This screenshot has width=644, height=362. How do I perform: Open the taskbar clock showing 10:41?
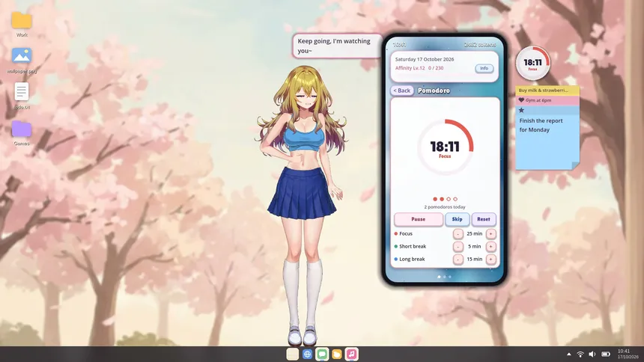point(628,354)
